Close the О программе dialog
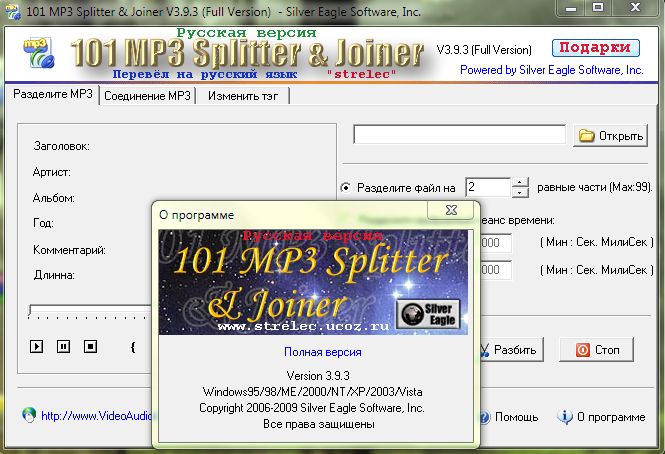This screenshot has width=665, height=454. [x=451, y=210]
